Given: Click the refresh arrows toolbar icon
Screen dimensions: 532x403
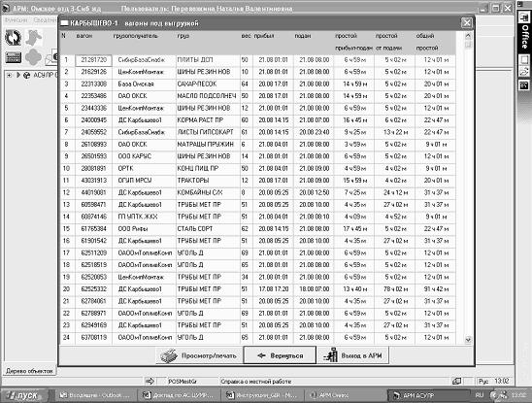Looking at the screenshot, I should pos(14,37).
